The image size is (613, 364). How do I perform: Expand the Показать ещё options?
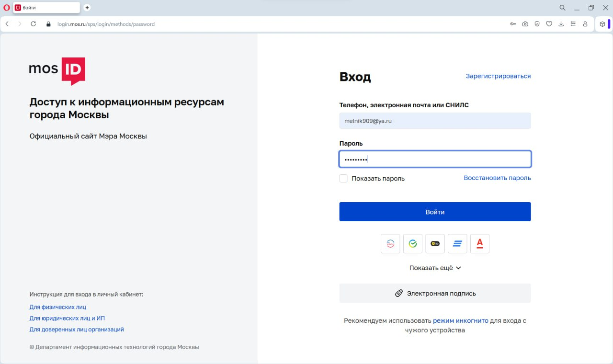click(435, 268)
